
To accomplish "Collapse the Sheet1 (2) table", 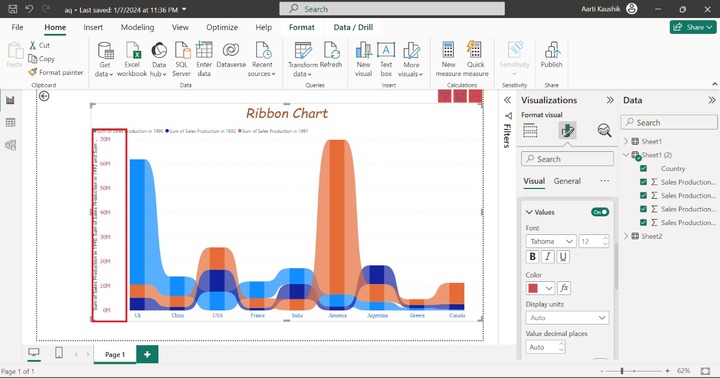I will pos(626,155).
